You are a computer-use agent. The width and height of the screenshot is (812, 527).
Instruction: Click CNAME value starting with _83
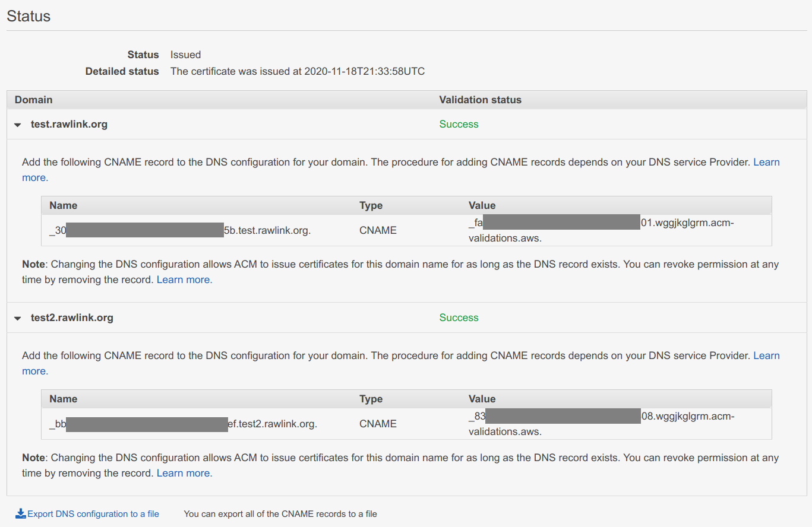click(601, 424)
